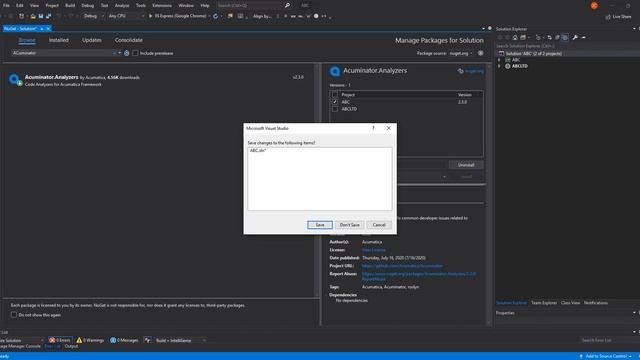The width and height of the screenshot is (640, 360).
Task: Open the Report Abuse link
Action: coord(419,276)
